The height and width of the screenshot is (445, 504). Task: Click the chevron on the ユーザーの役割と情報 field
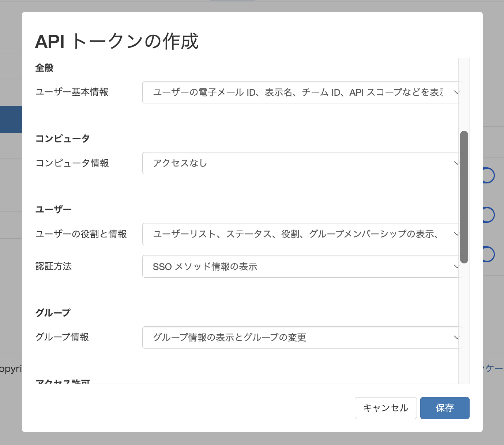pos(456,234)
